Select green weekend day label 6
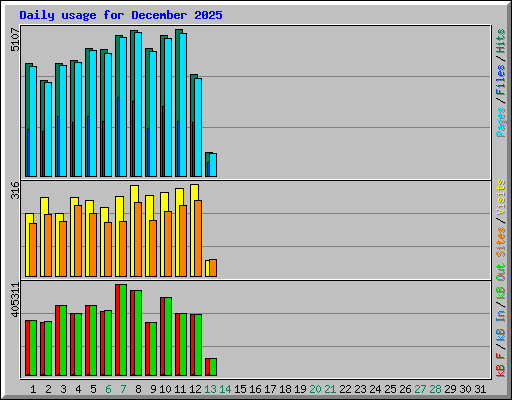512x400 pixels. (108, 389)
